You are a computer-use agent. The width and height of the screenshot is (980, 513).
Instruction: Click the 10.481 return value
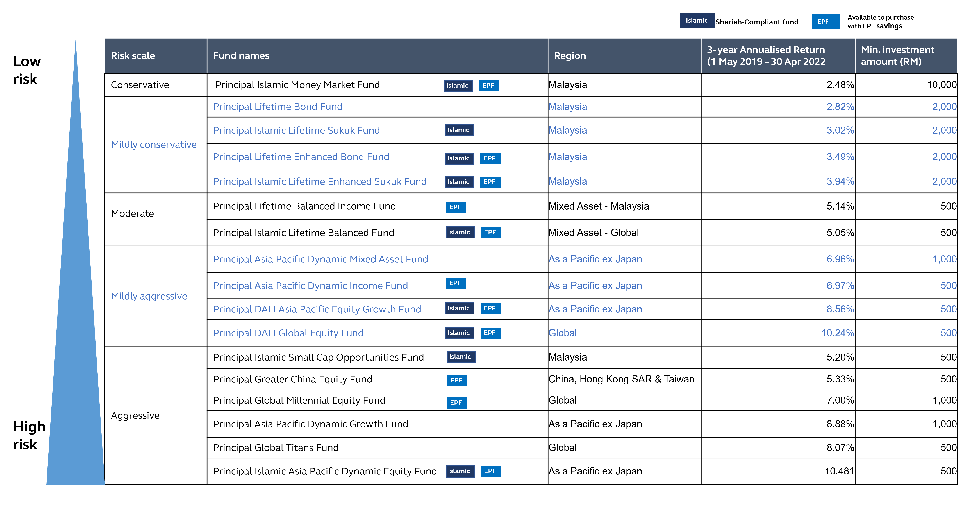tap(839, 471)
